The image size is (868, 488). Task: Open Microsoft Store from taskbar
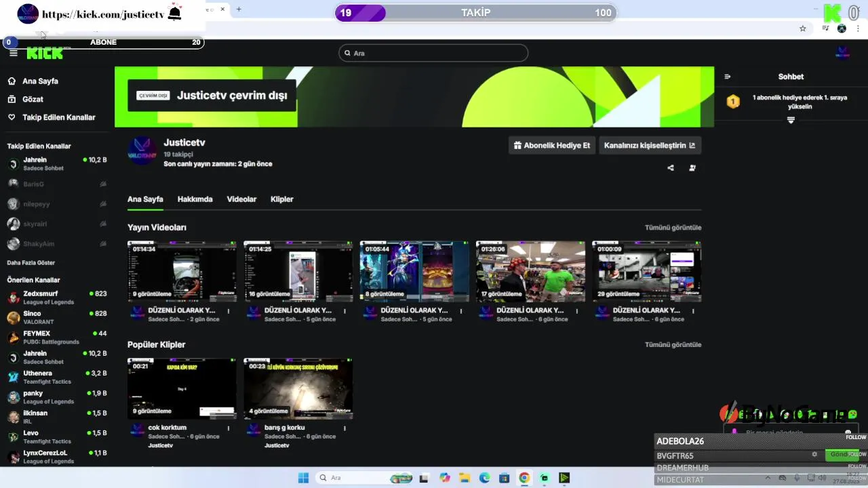504,478
